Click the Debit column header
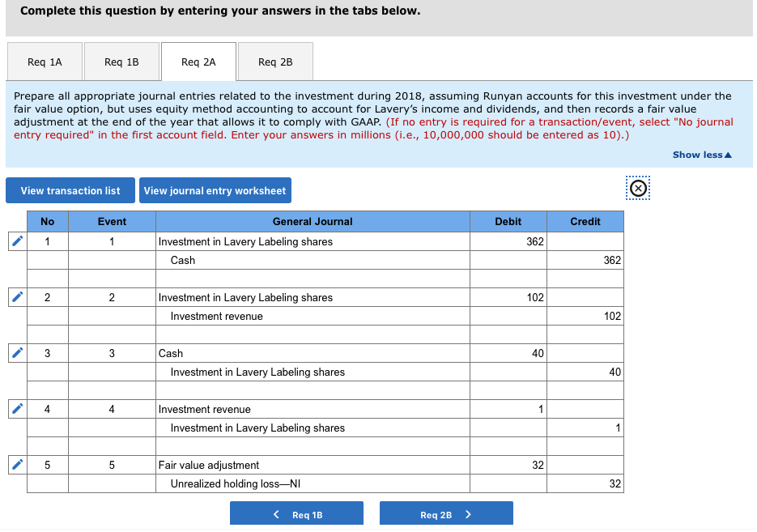 click(508, 222)
